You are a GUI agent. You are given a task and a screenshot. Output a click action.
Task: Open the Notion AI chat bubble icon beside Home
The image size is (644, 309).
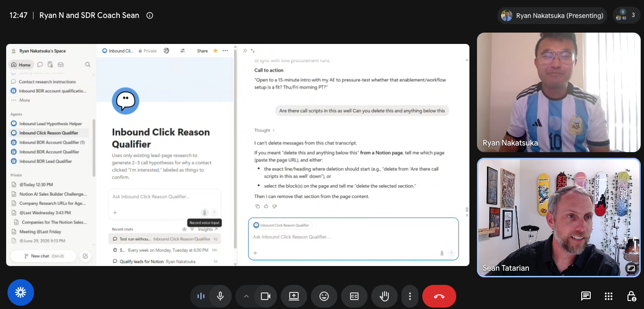pyautogui.click(x=40, y=65)
